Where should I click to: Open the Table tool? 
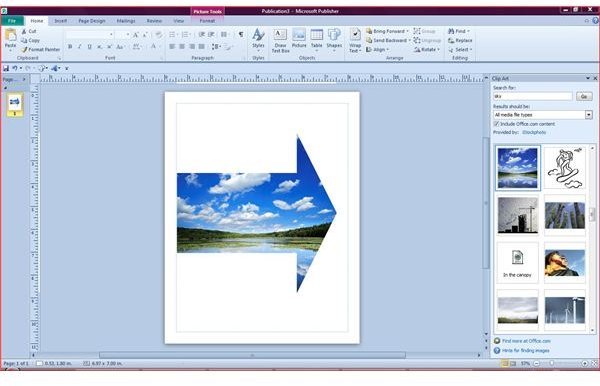click(x=316, y=39)
